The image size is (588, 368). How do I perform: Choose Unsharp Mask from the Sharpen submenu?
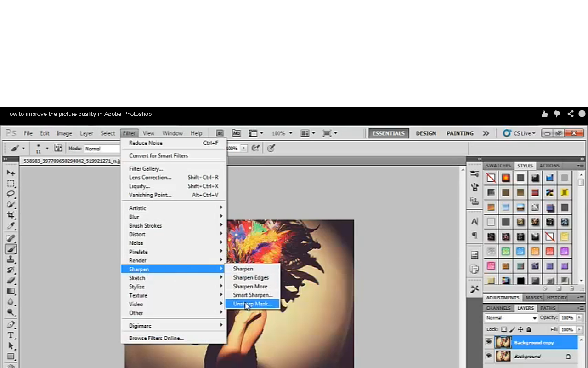click(x=252, y=304)
